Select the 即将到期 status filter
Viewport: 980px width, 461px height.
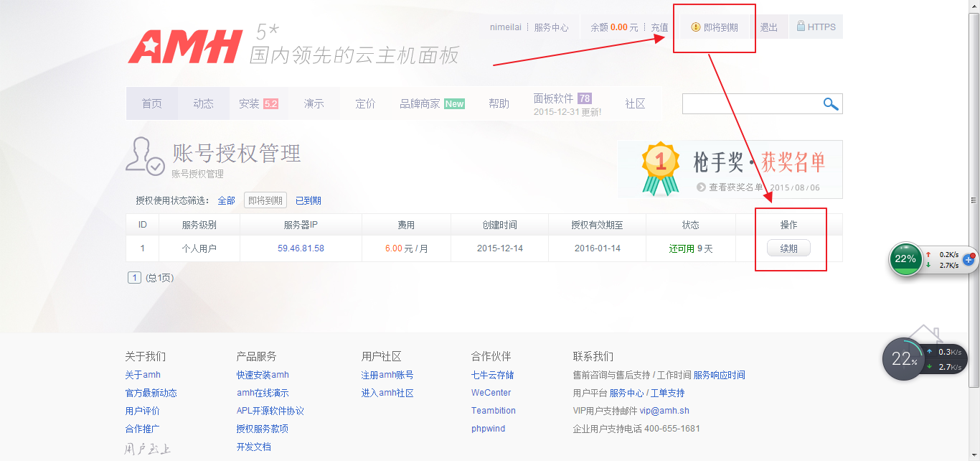coord(265,201)
